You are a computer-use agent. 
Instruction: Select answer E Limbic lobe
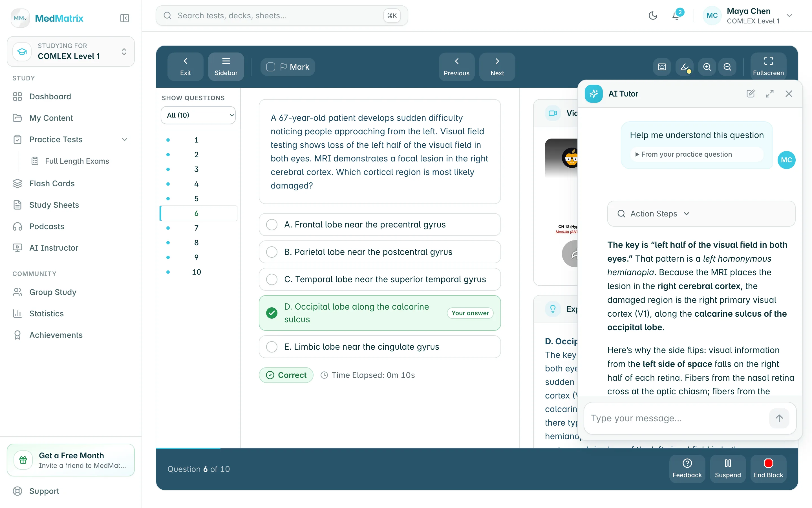[379, 347]
